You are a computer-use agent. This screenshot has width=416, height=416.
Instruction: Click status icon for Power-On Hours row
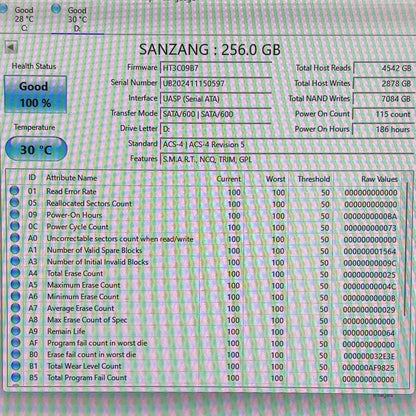(x=14, y=214)
